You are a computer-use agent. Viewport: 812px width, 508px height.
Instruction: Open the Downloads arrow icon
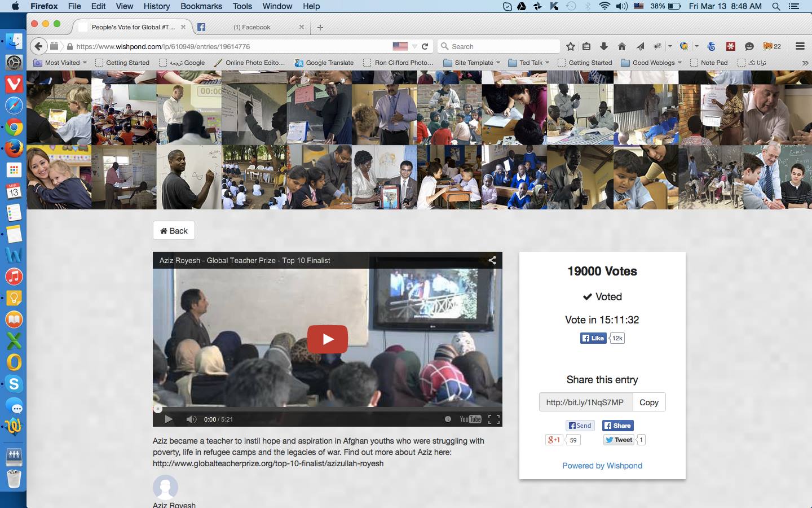pyautogui.click(x=604, y=46)
